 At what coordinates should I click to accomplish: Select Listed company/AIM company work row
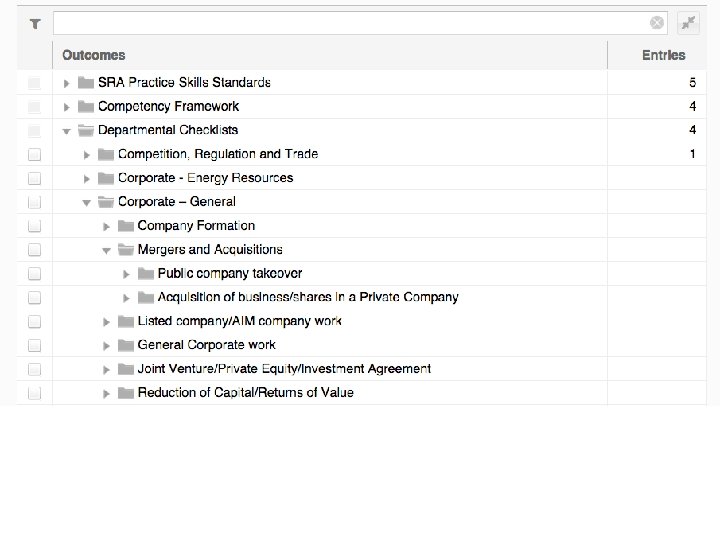(x=239, y=321)
